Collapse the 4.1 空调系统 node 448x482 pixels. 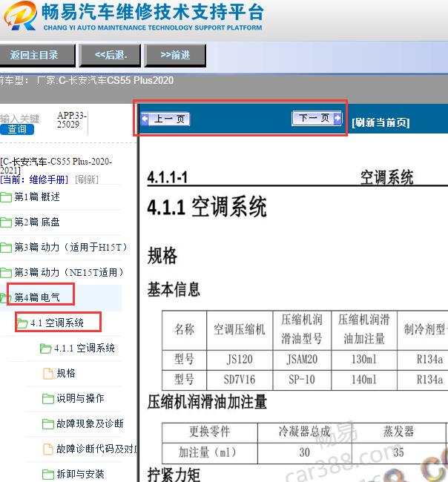tap(57, 323)
